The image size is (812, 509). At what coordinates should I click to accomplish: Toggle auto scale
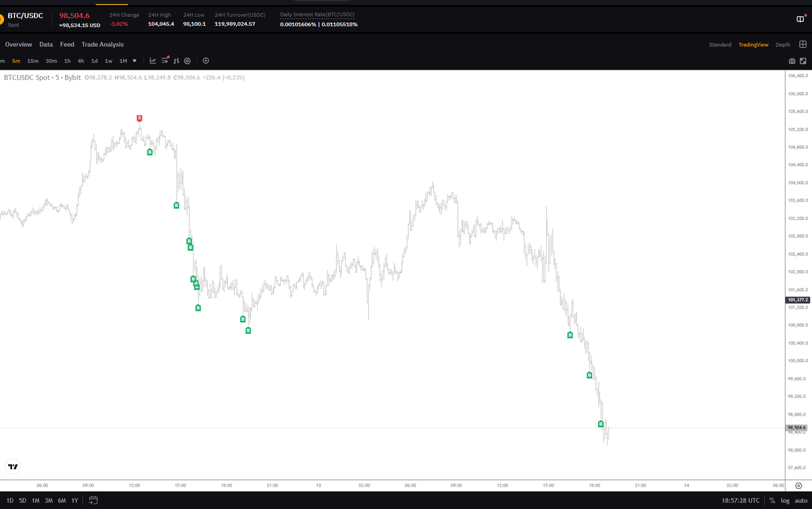coord(801,500)
